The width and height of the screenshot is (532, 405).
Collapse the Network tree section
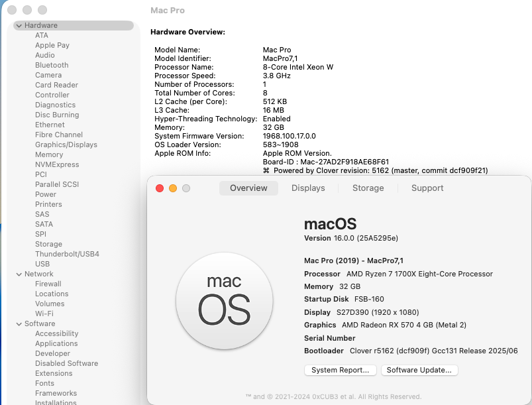[x=19, y=274]
